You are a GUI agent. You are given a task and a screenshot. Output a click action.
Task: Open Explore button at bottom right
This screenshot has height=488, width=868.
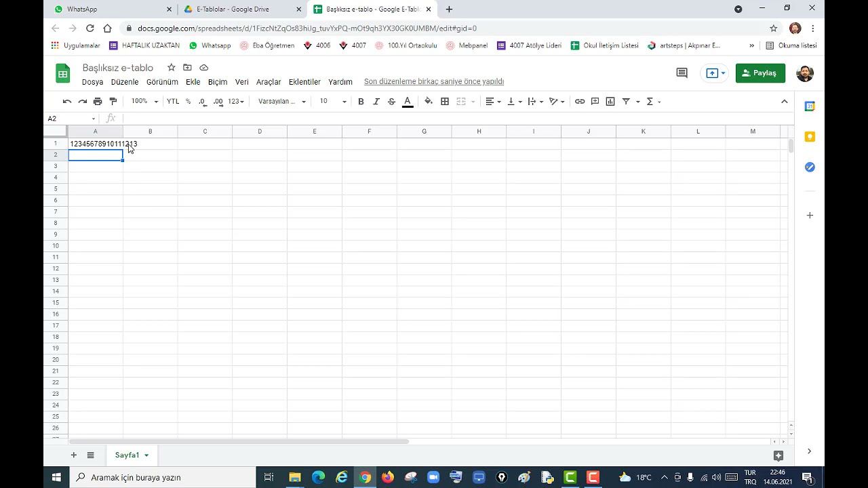778,456
